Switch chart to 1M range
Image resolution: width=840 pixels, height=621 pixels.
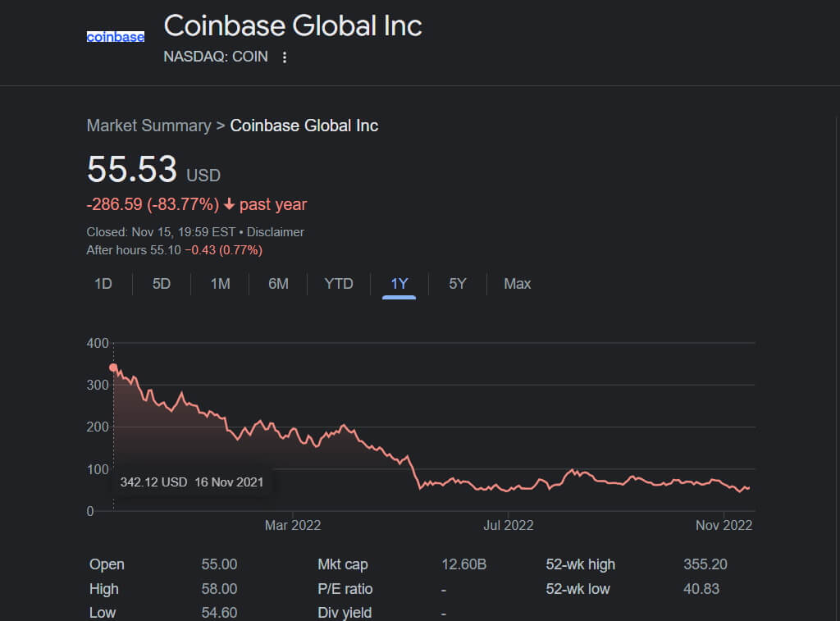(220, 284)
